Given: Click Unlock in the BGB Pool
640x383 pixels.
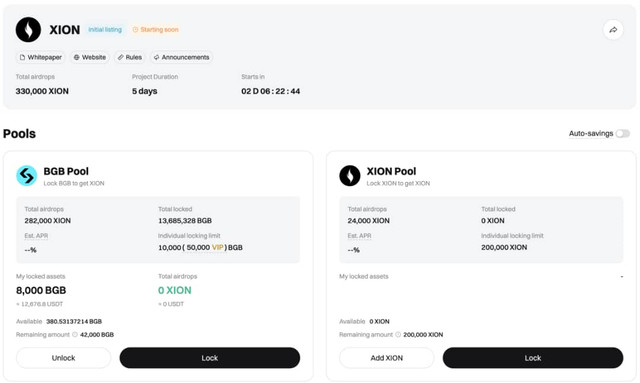Looking at the screenshot, I should (63, 358).
